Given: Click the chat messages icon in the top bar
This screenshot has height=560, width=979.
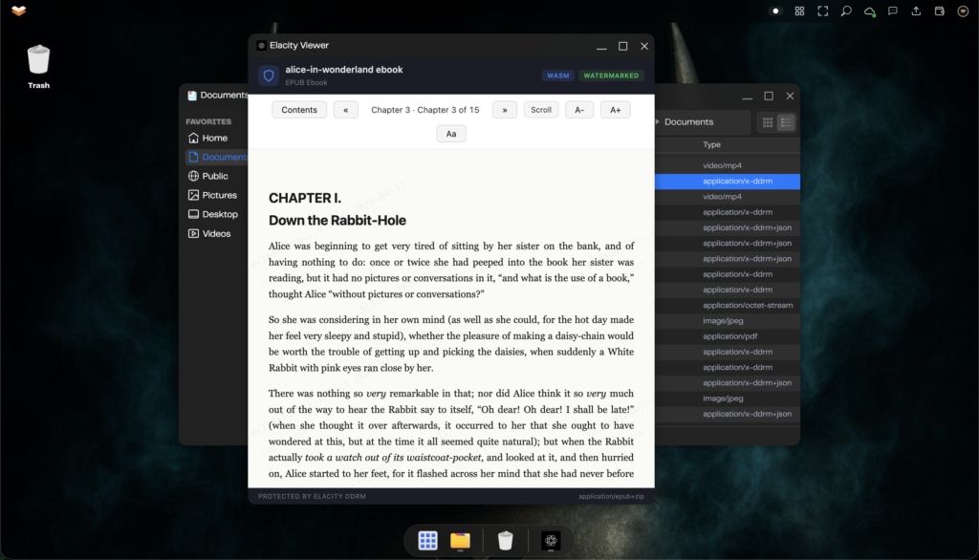Looking at the screenshot, I should [893, 11].
